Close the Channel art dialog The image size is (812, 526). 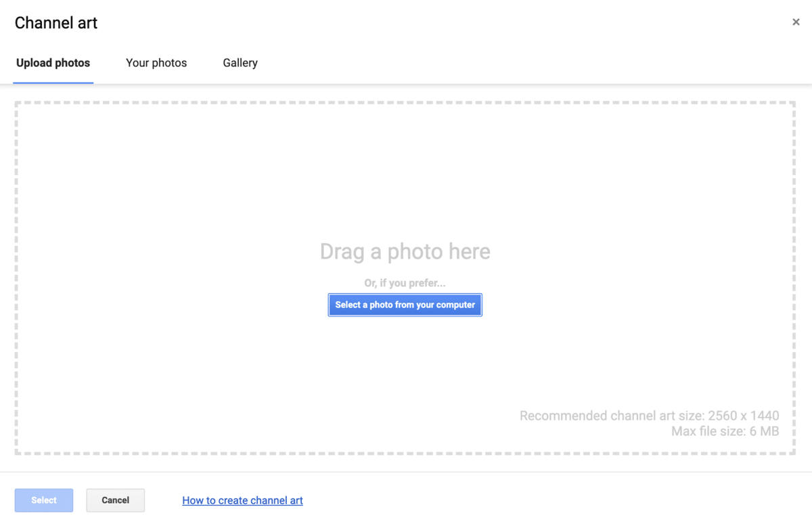click(796, 22)
